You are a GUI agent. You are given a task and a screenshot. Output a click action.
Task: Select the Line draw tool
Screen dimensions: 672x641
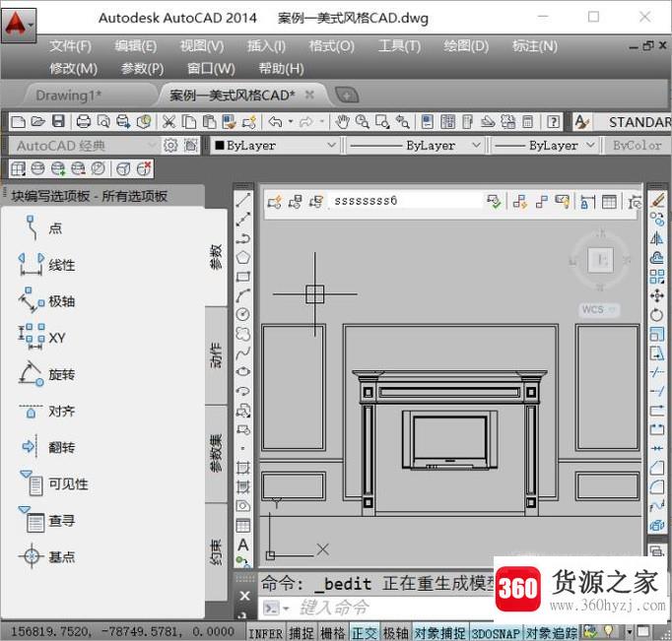pos(243,200)
